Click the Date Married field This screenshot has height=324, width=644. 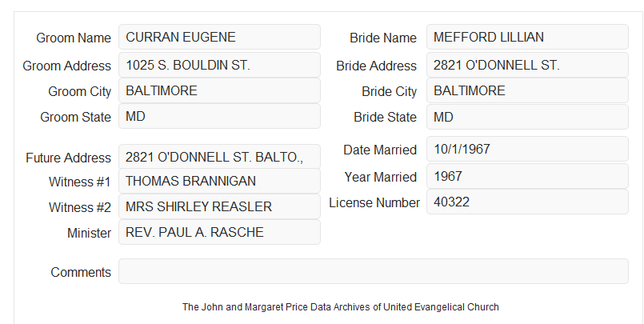(x=527, y=149)
